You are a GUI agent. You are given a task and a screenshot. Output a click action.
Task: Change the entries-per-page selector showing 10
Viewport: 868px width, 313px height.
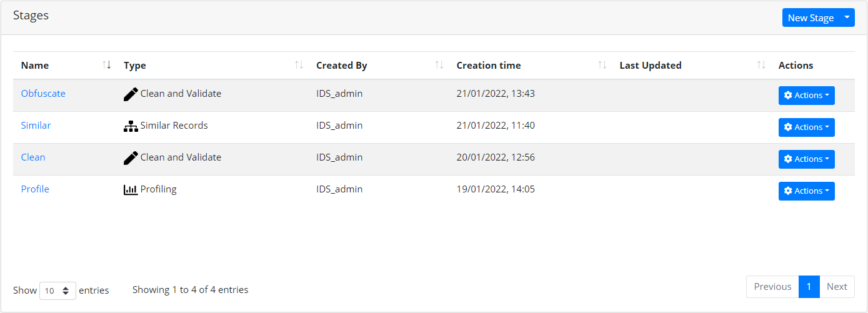(57, 291)
